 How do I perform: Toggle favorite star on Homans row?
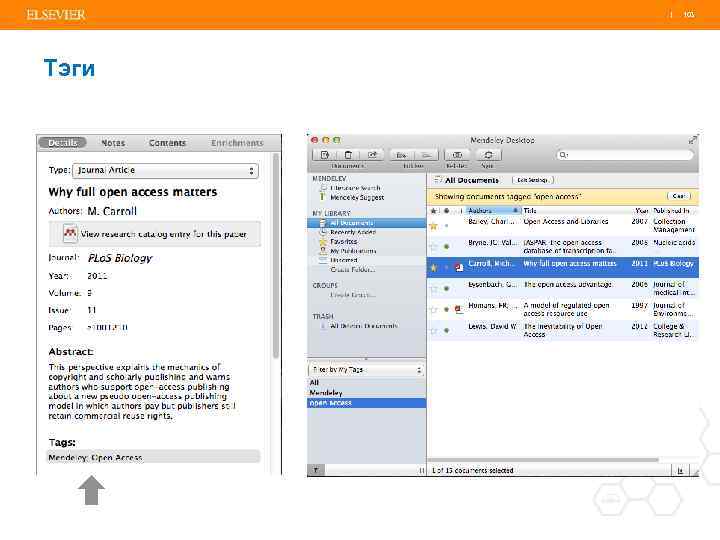pyautogui.click(x=433, y=309)
